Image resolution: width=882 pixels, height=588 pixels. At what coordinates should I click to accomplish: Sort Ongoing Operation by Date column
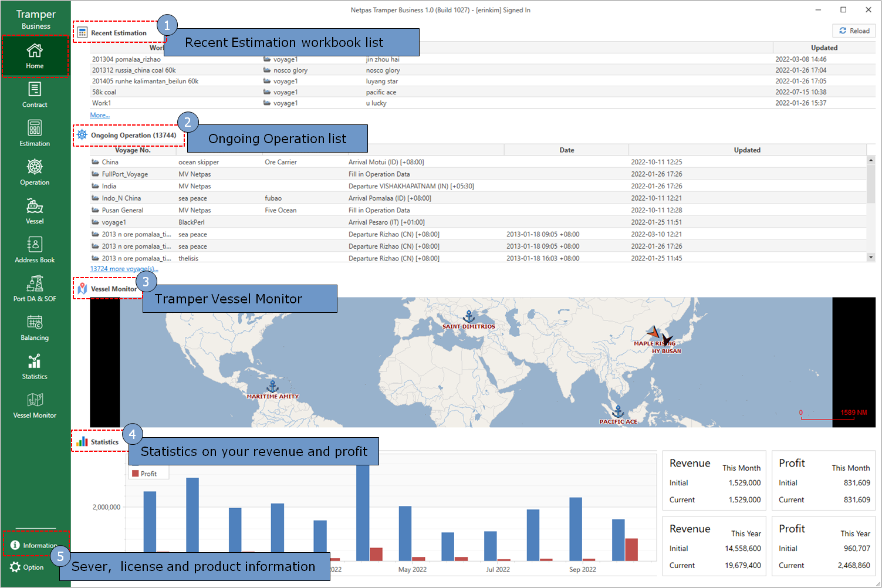(566, 150)
